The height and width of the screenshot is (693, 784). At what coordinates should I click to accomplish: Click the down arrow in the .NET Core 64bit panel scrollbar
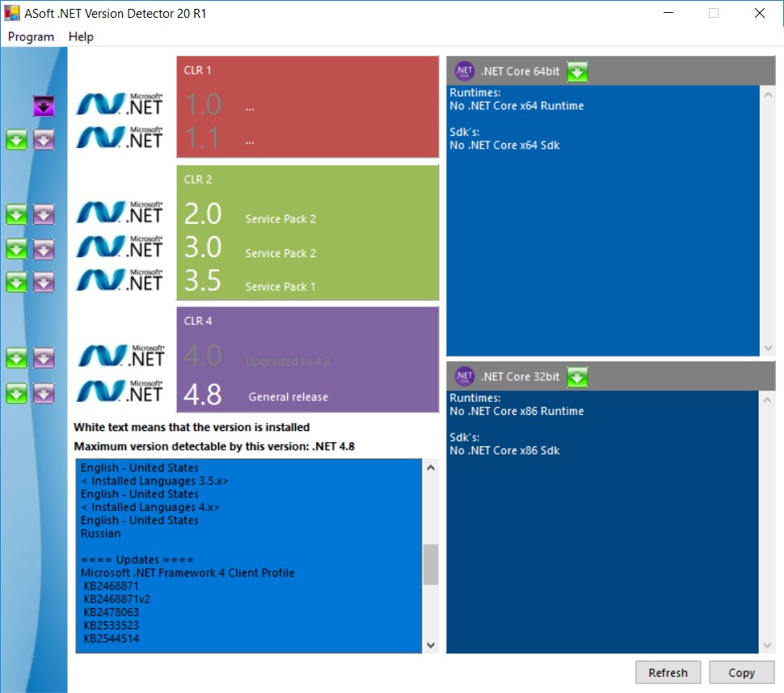(x=768, y=348)
